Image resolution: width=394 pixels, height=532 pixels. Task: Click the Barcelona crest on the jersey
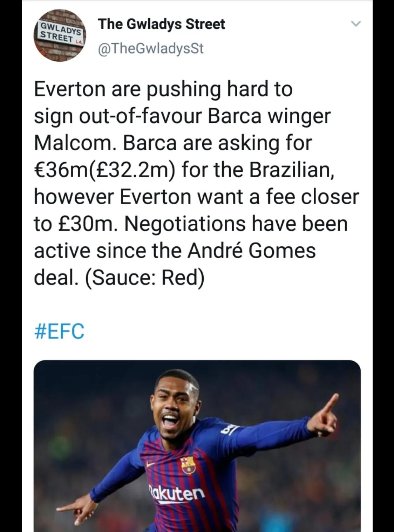point(188,465)
